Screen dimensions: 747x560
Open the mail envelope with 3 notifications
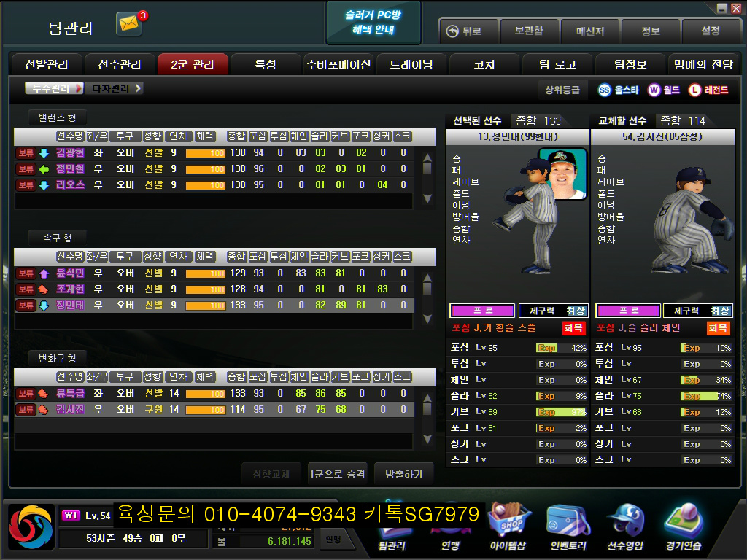pyautogui.click(x=129, y=26)
